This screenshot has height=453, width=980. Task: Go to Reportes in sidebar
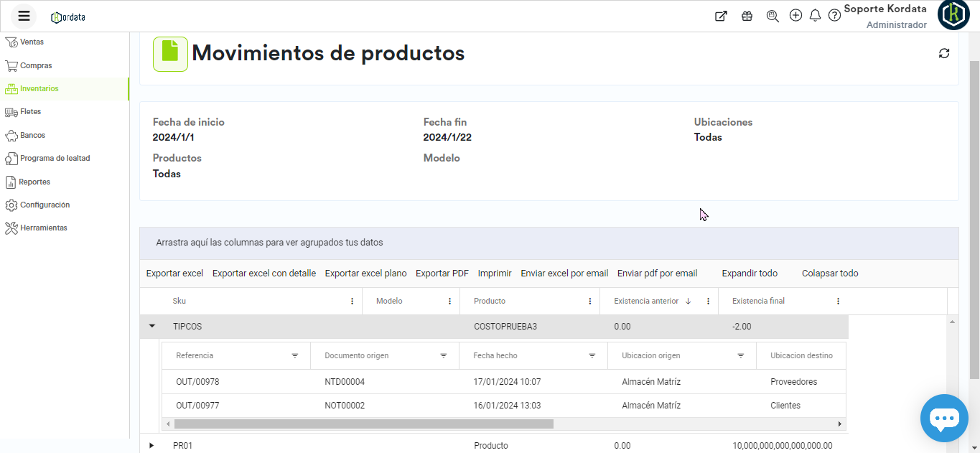click(34, 182)
